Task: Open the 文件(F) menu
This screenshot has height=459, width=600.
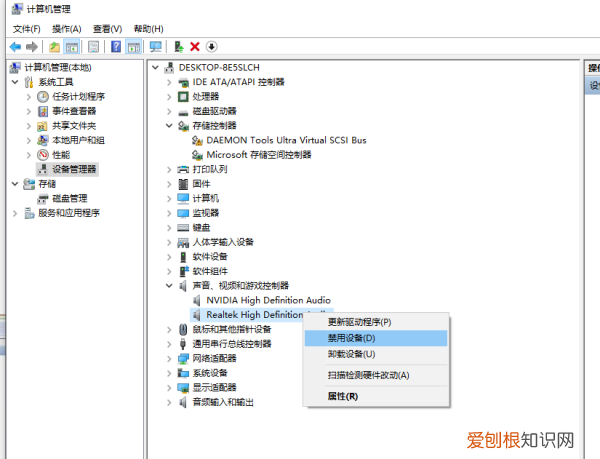Action: pos(26,29)
